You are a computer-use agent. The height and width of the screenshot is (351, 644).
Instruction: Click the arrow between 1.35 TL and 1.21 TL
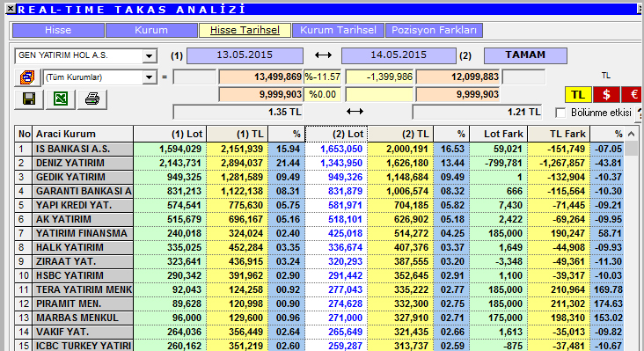[355, 111]
